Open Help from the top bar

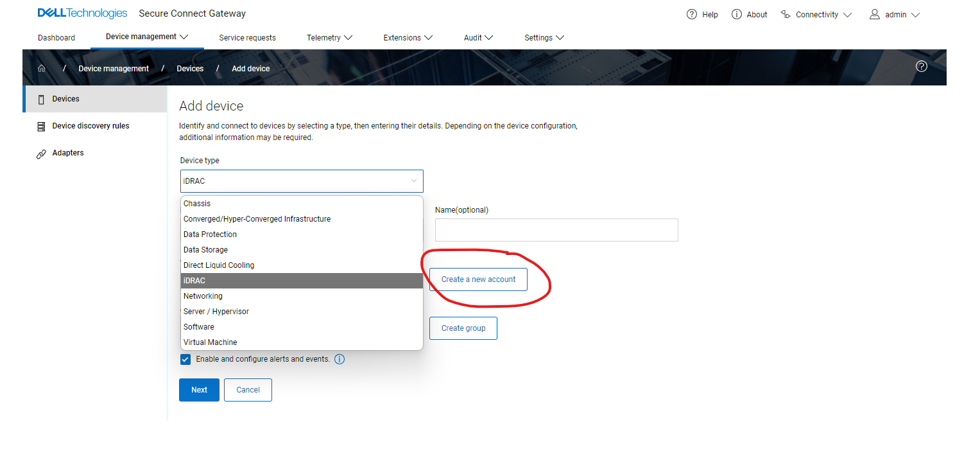point(692,14)
